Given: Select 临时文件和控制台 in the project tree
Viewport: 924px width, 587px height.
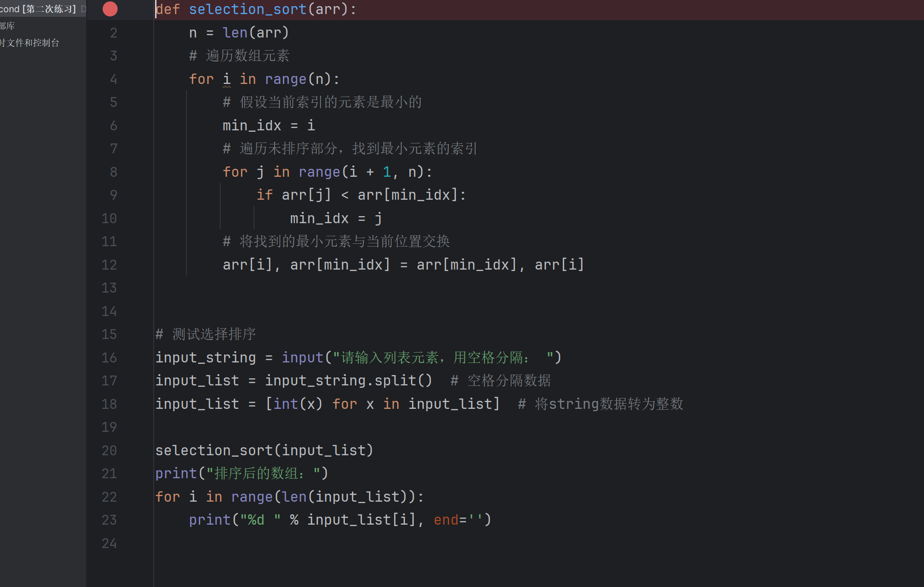Looking at the screenshot, I should (30, 43).
